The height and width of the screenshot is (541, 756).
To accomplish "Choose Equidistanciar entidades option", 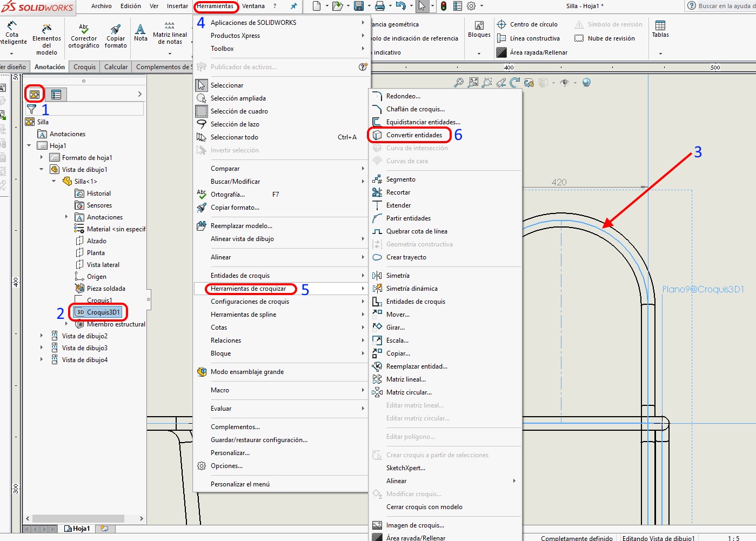I will (x=423, y=122).
